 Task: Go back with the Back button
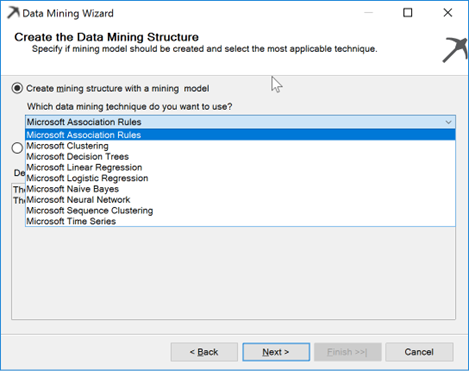pos(204,352)
